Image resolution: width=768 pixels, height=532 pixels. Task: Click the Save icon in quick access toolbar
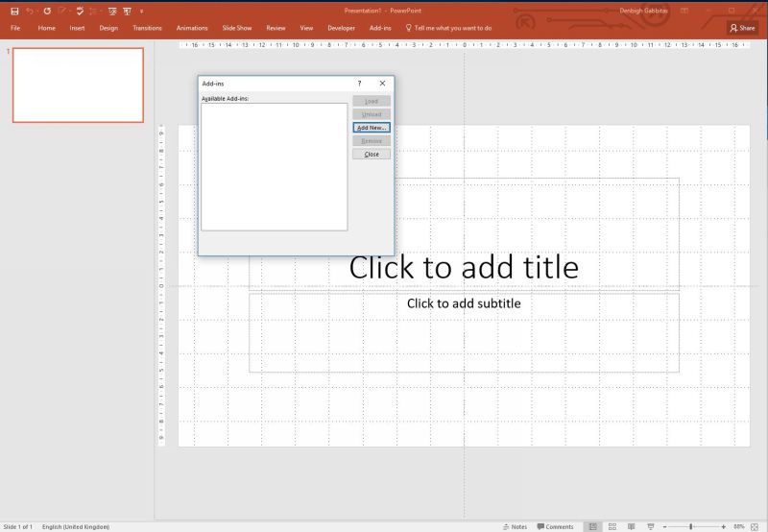[x=14, y=11]
